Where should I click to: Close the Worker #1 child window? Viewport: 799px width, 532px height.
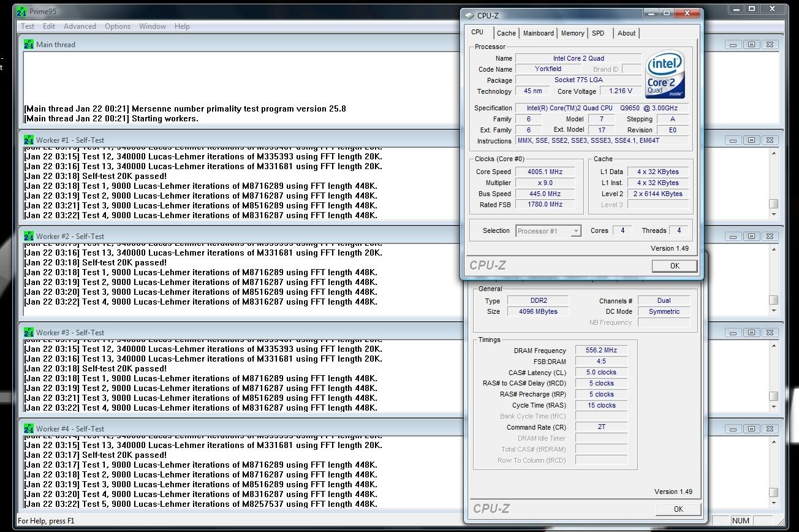[x=771, y=140]
